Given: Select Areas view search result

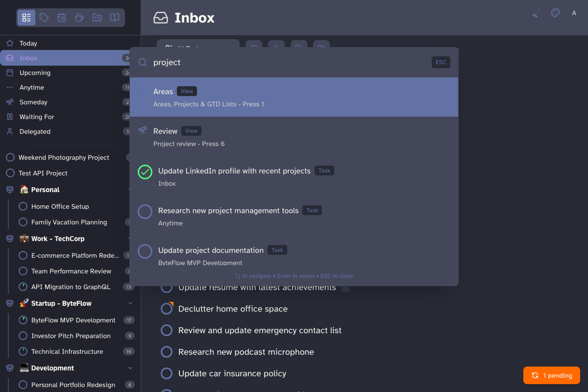Looking at the screenshot, I should [294, 97].
